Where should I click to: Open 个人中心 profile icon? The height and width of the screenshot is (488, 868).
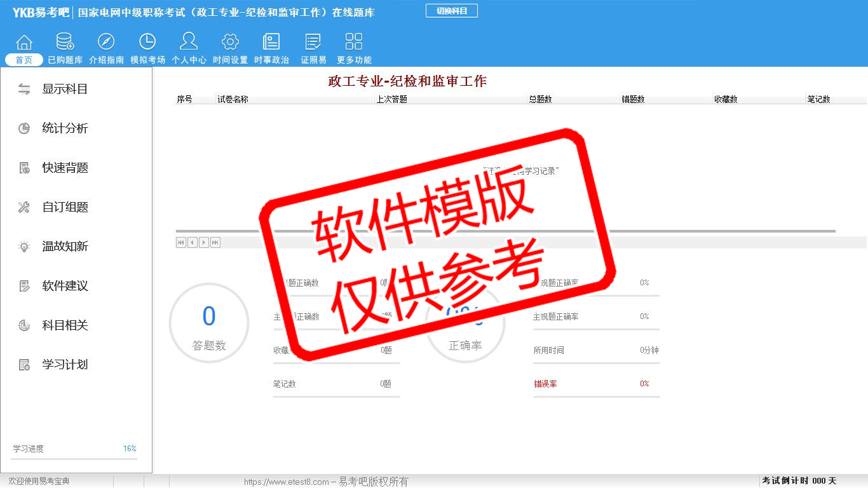point(189,43)
